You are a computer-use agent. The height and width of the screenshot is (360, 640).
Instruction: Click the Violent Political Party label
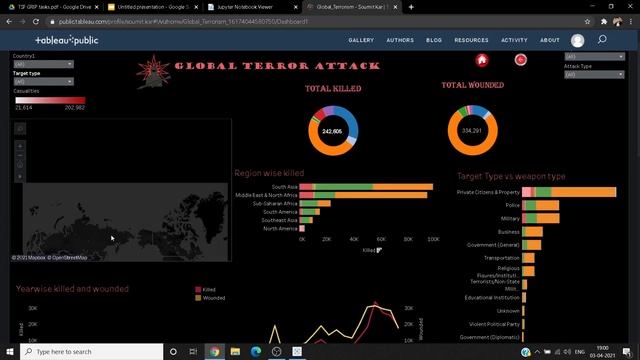(494, 324)
